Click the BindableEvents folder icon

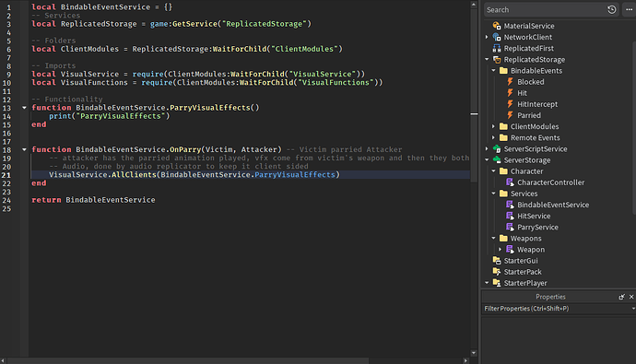[x=503, y=71]
